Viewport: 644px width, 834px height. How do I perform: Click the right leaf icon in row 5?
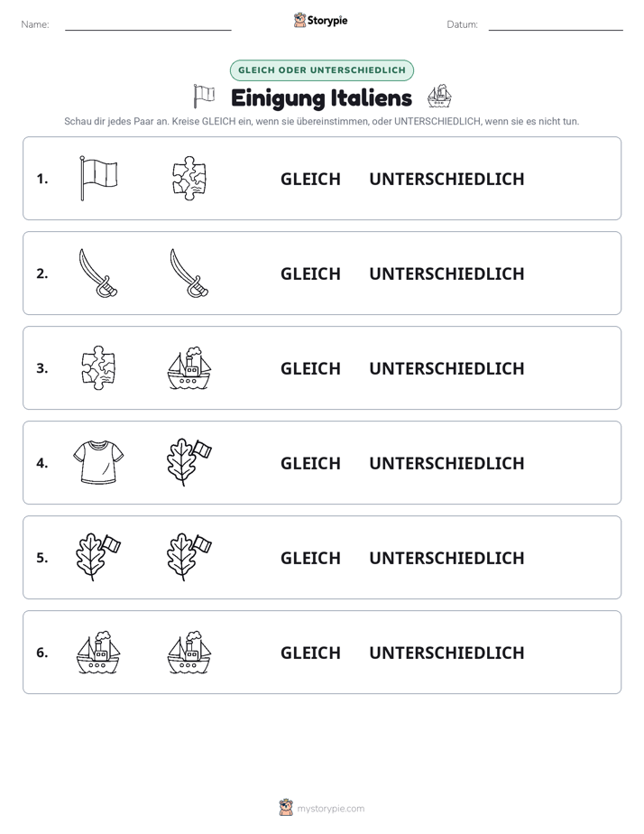[x=189, y=558]
